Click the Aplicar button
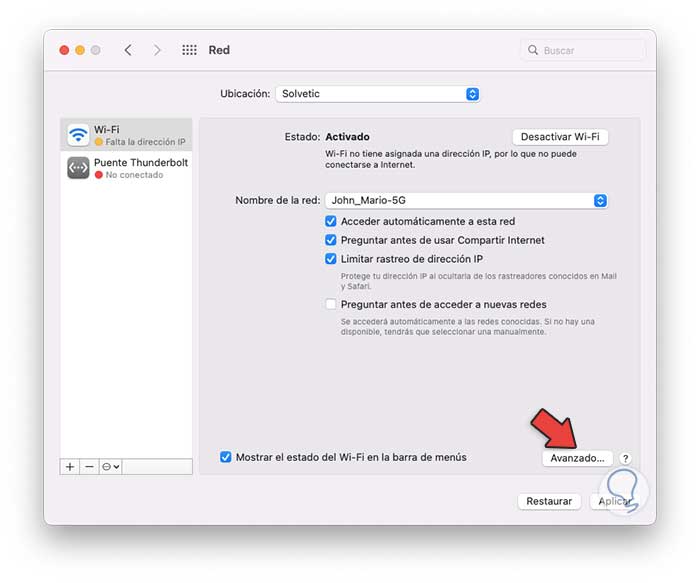This screenshot has height=583, width=700. point(615,501)
